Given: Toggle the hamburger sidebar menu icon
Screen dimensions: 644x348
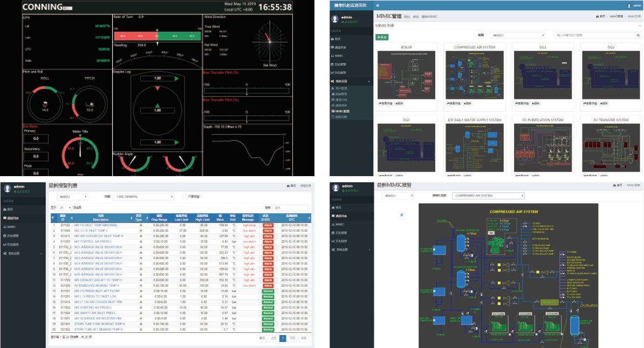Looking at the screenshot, I should pos(377,5).
